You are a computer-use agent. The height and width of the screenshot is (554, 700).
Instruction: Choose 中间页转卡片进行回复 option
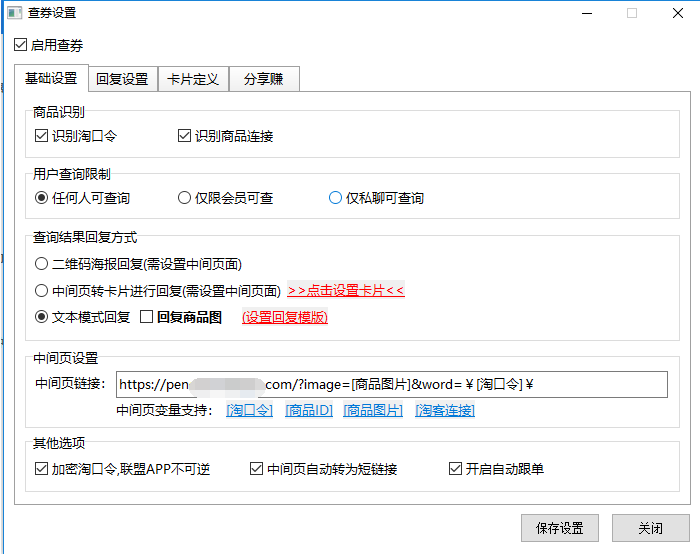pos(42,291)
